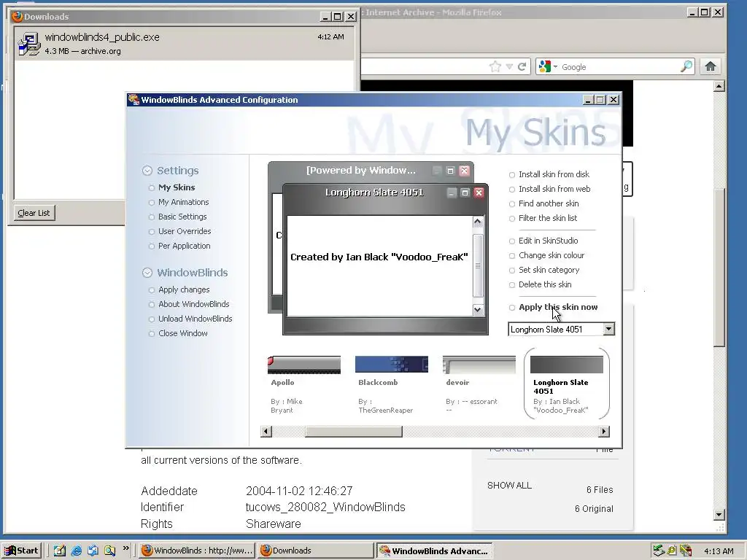The height and width of the screenshot is (560, 747).
Task: Select the Apollo skin thumbnail
Action: click(x=304, y=365)
